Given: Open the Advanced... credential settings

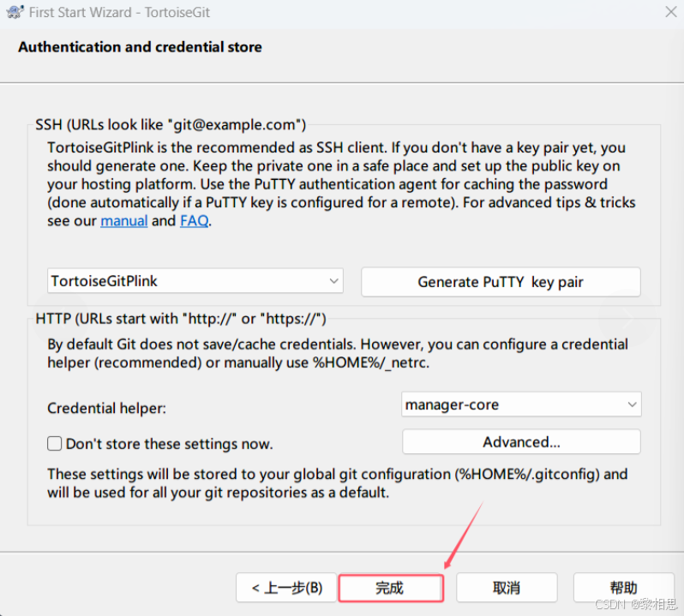Looking at the screenshot, I should coord(521,442).
